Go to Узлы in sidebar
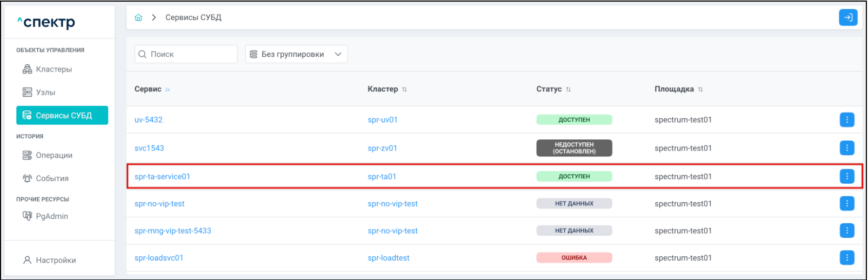 click(x=45, y=92)
